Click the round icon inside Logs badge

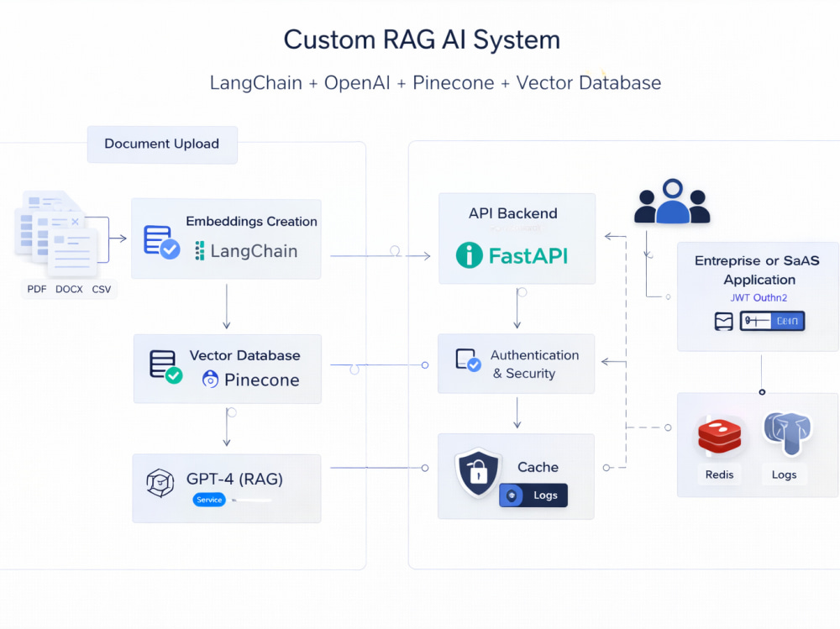(512, 495)
